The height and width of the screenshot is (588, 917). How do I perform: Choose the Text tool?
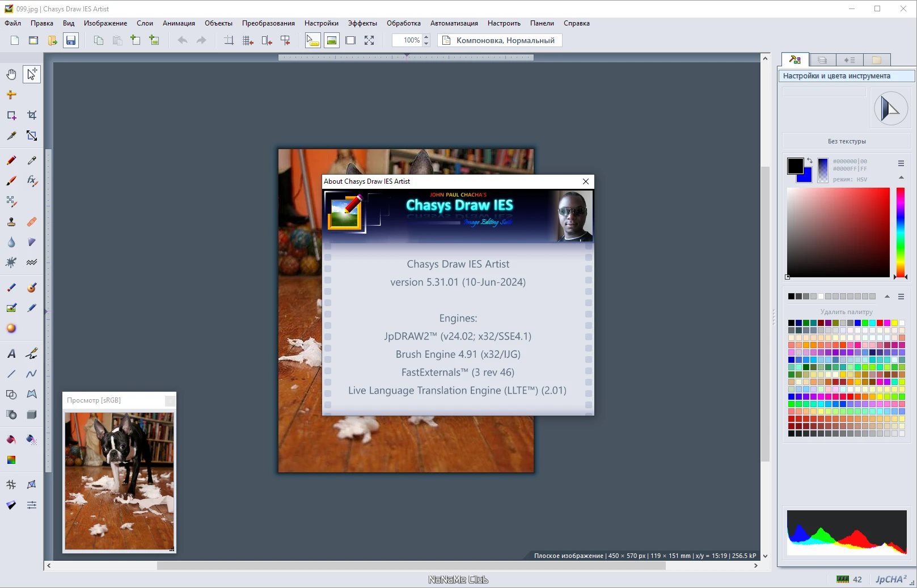tap(11, 354)
